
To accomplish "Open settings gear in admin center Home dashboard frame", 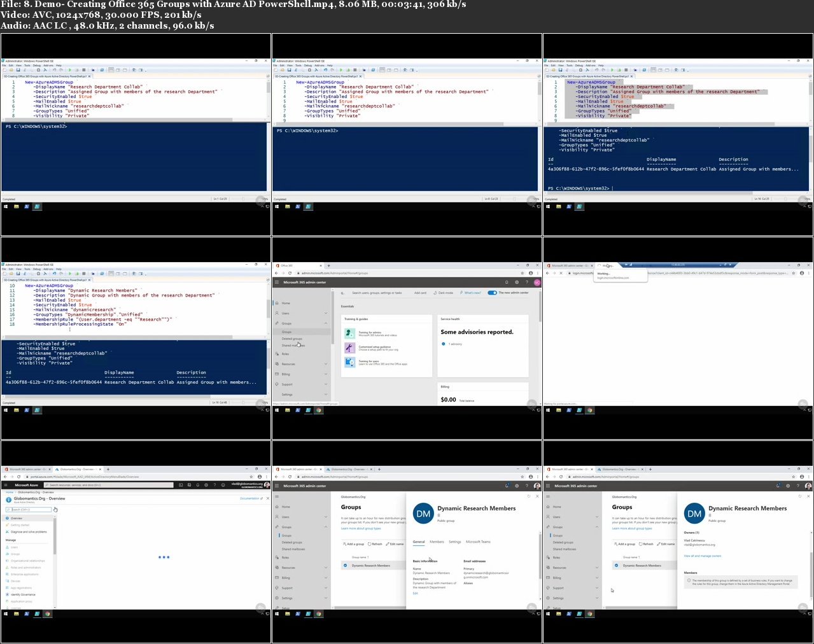I will [x=517, y=282].
